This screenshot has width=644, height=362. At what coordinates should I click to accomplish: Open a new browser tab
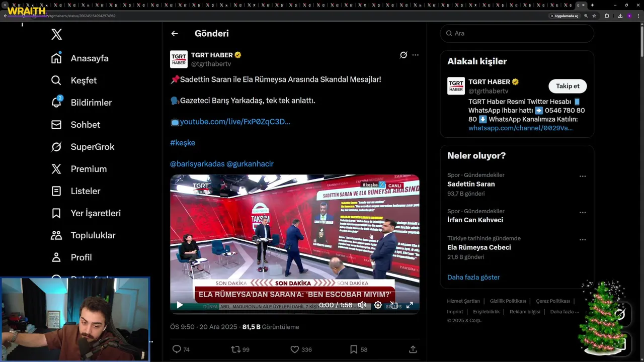[592, 5]
